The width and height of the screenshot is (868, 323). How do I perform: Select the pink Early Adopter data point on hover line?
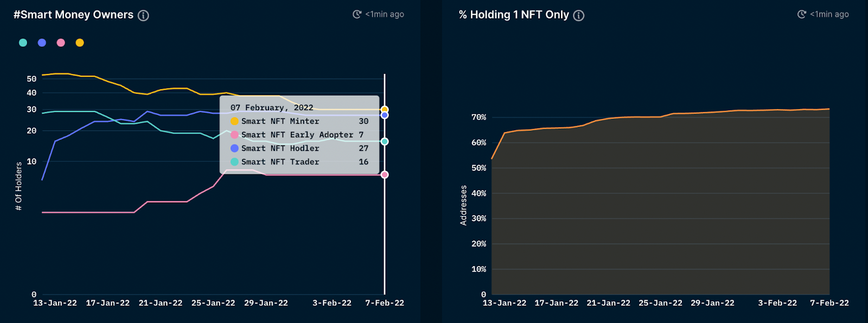[x=385, y=175]
